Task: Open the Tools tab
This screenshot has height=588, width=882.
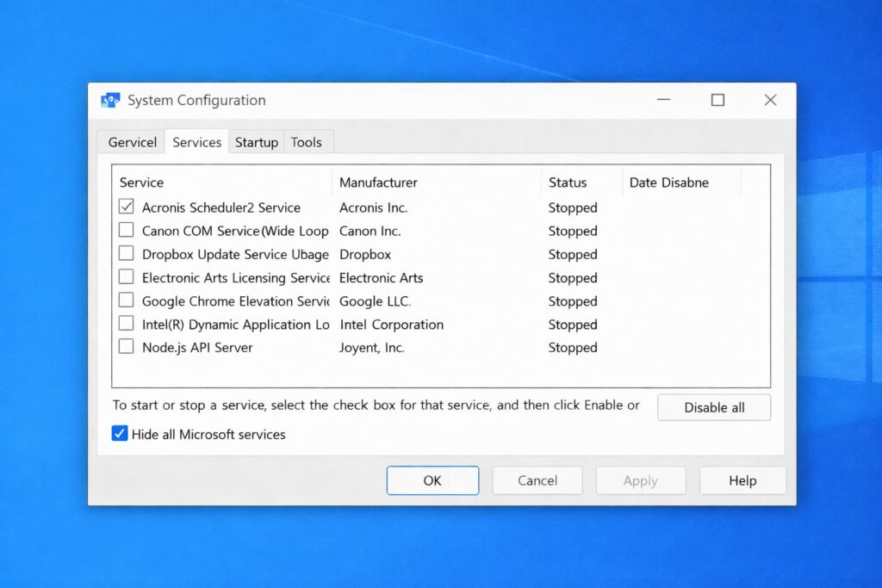Action: [306, 142]
